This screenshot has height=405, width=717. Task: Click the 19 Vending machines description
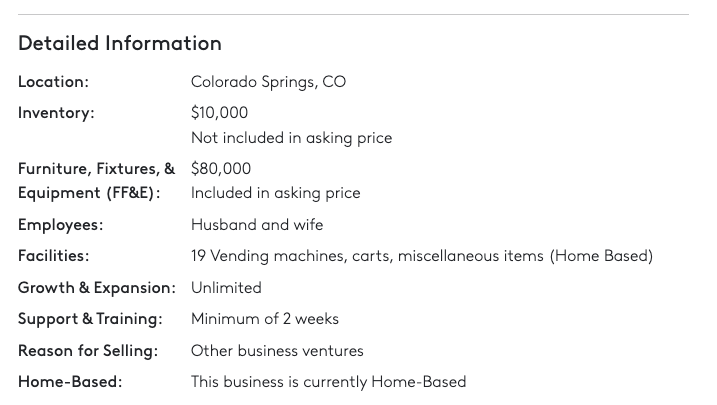[x=421, y=256]
